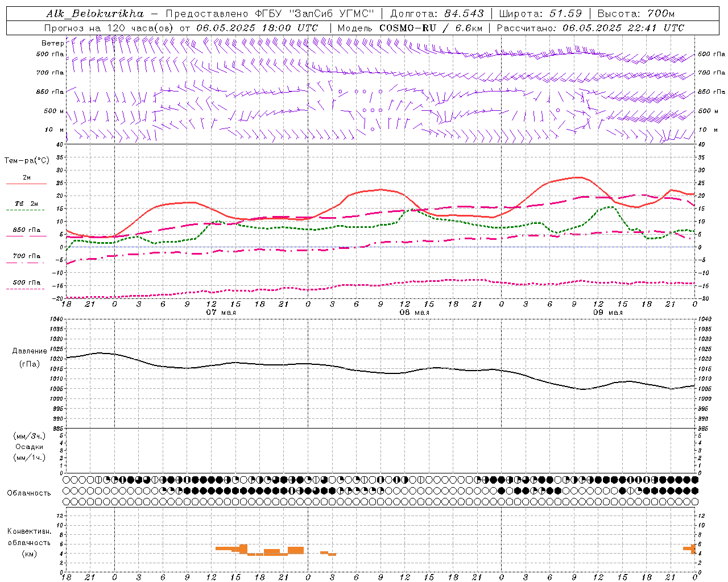This screenshot has height=582, width=728.
Task: Click the '(мм/3ч.)' precipitation unit label
Action: pyautogui.click(x=30, y=436)
